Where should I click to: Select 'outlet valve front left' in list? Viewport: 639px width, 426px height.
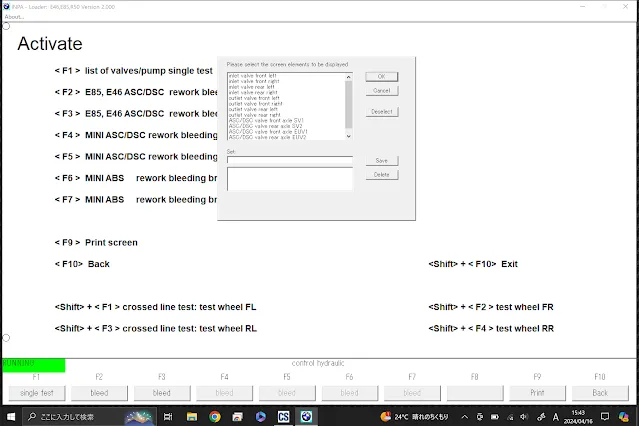[254, 98]
